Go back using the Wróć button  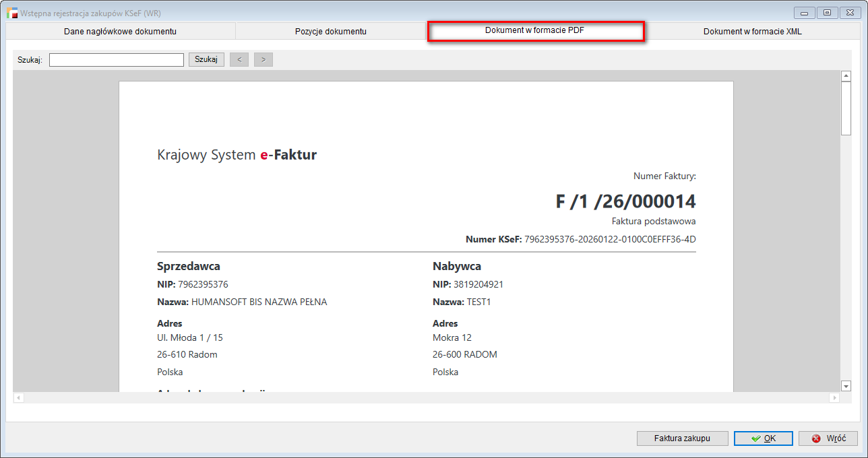point(828,438)
